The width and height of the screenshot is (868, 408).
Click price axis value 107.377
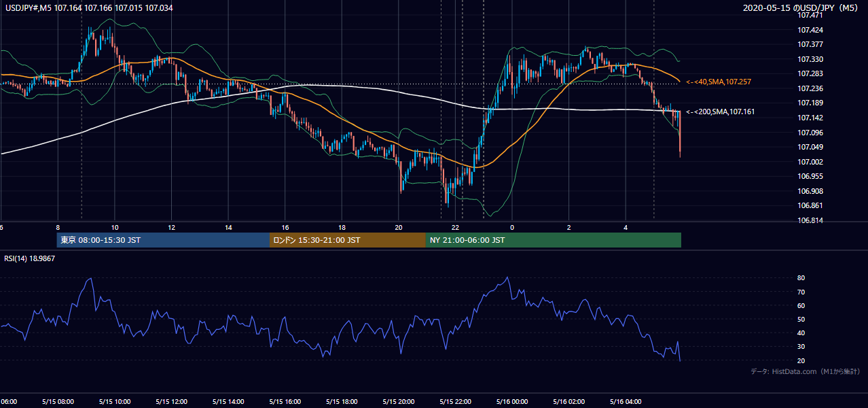(810, 45)
